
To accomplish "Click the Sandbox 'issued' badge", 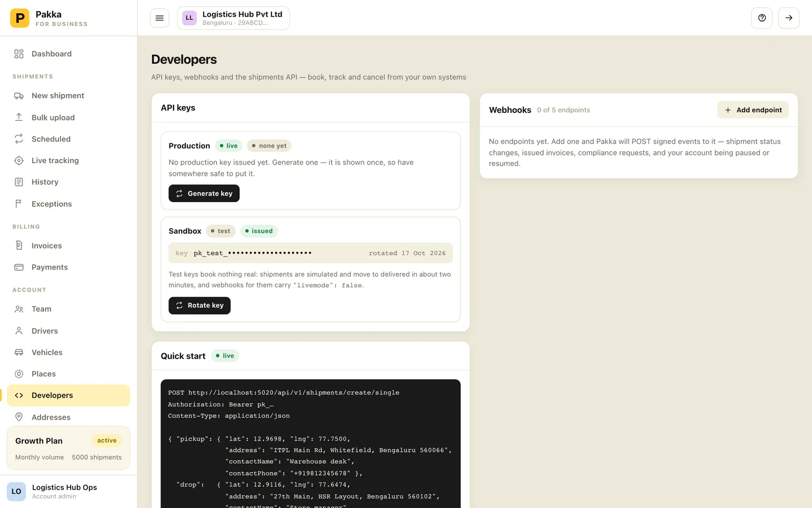I will click(259, 231).
